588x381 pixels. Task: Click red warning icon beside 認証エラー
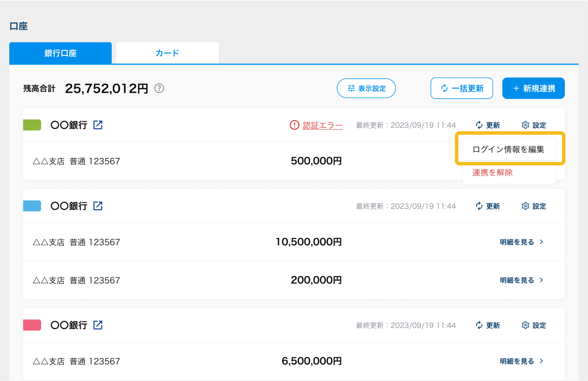(294, 125)
